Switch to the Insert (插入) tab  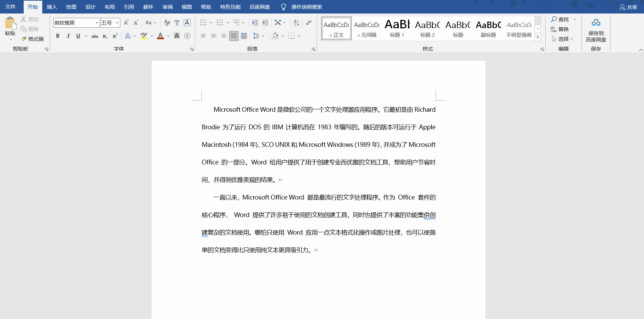52,7
